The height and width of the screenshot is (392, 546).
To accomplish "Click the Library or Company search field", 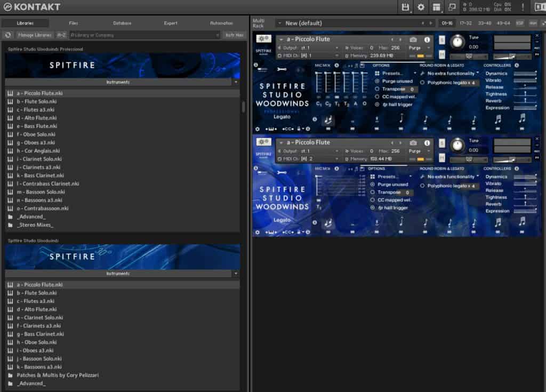I will pyautogui.click(x=144, y=35).
